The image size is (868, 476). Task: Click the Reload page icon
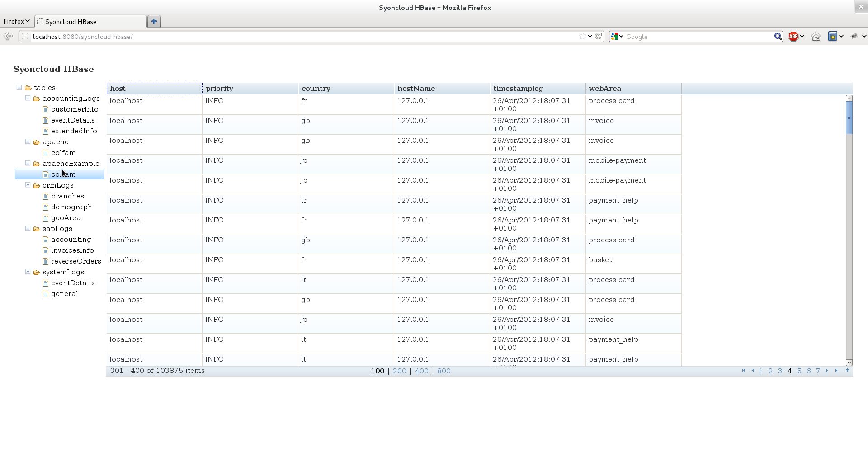[599, 36]
